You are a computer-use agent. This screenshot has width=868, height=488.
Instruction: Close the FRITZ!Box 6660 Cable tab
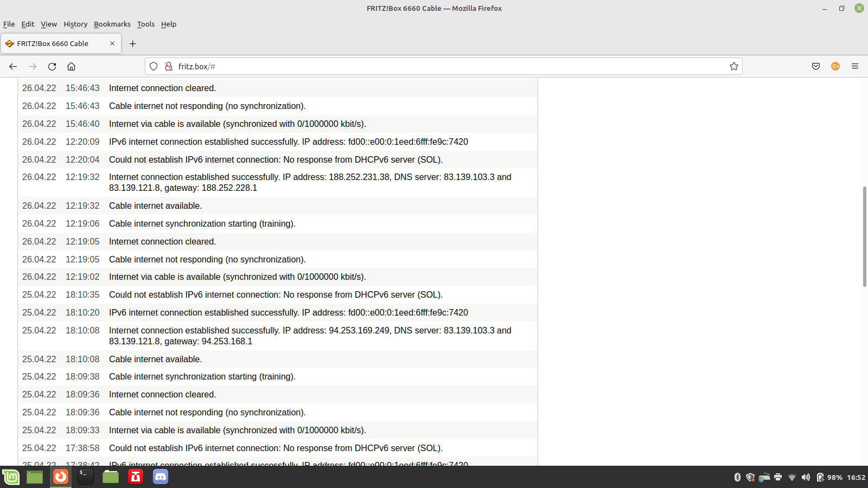[112, 43]
